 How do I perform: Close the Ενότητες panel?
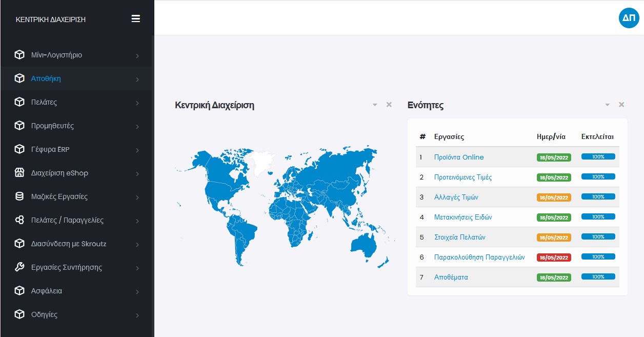pyautogui.click(x=621, y=105)
